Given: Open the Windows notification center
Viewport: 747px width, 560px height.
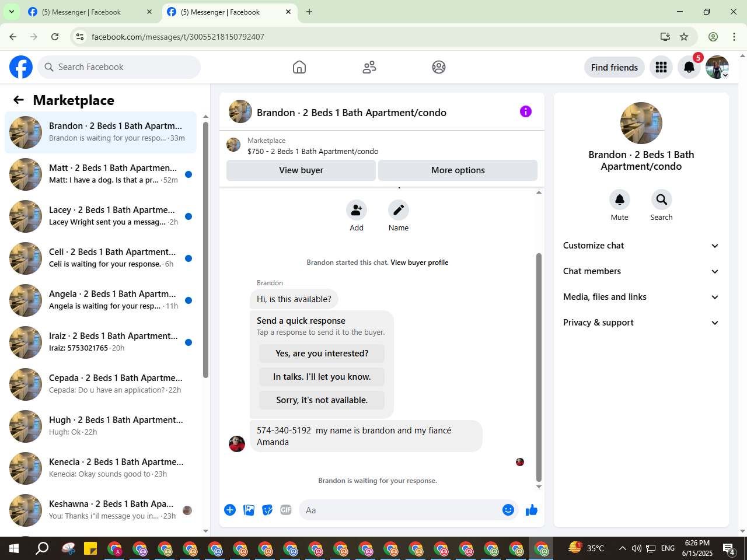Looking at the screenshot, I should point(729,548).
